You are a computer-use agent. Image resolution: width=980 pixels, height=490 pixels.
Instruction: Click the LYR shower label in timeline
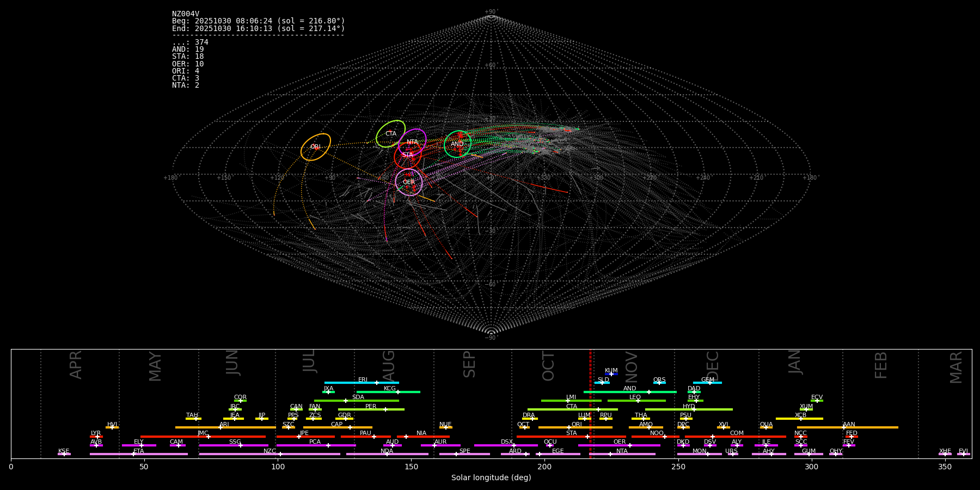(96, 433)
